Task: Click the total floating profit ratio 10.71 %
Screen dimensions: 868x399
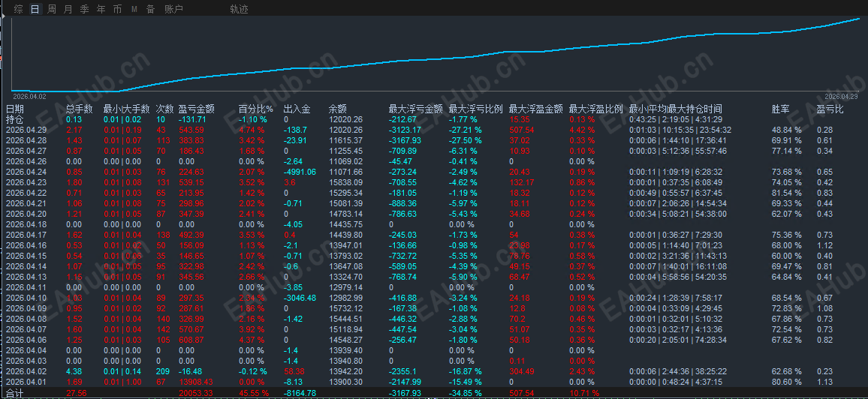Action: (584, 393)
